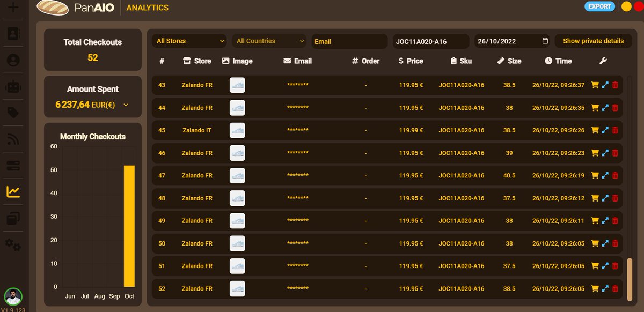Click the plus icon in the sidebar
Viewport: 644px width, 312px height.
coord(13,8)
